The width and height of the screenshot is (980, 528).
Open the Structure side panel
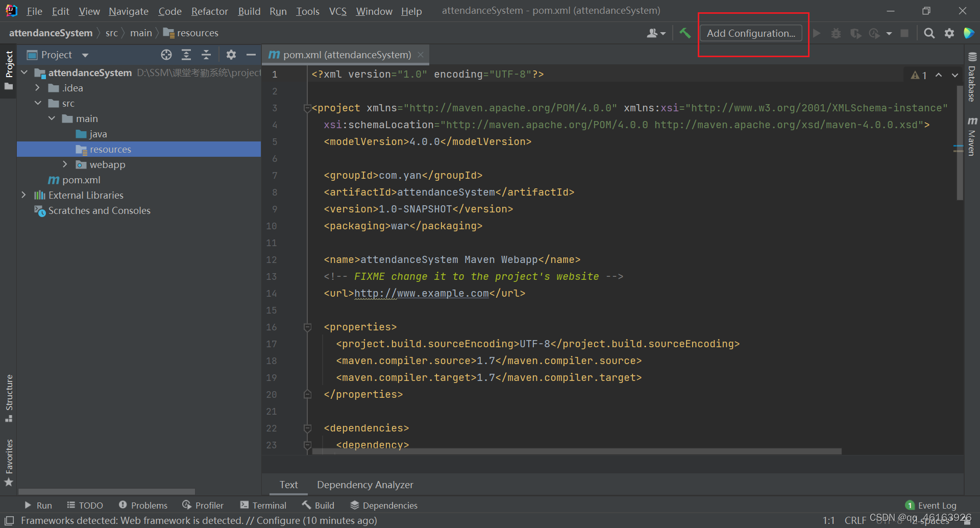[x=9, y=398]
